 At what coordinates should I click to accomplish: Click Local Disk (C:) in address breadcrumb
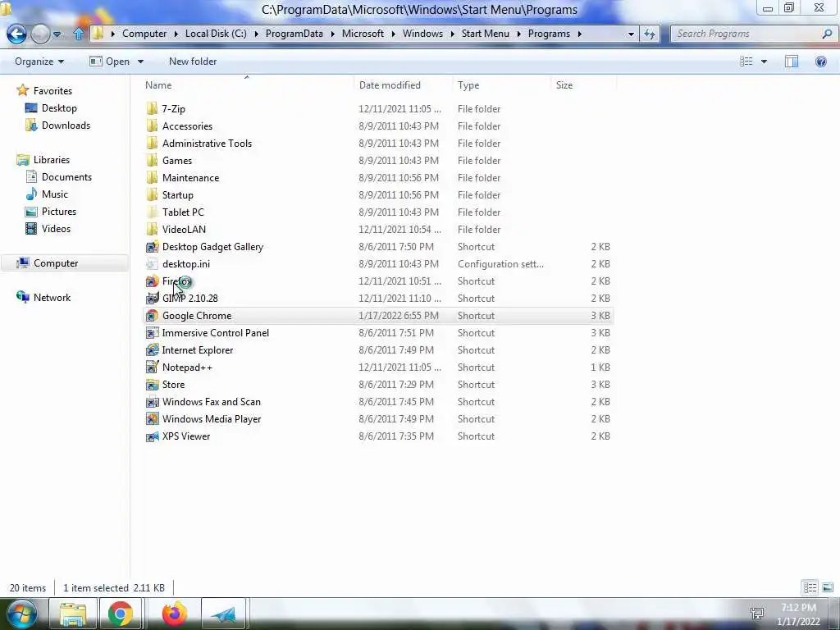tap(216, 34)
